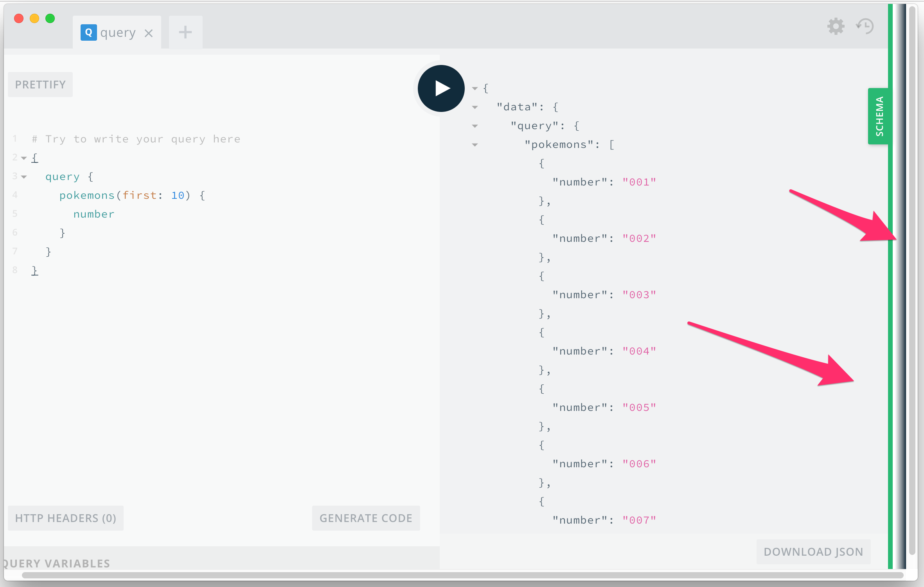The height and width of the screenshot is (587, 924).
Task: Open the SCHEMA sidebar panel
Action: (879, 116)
